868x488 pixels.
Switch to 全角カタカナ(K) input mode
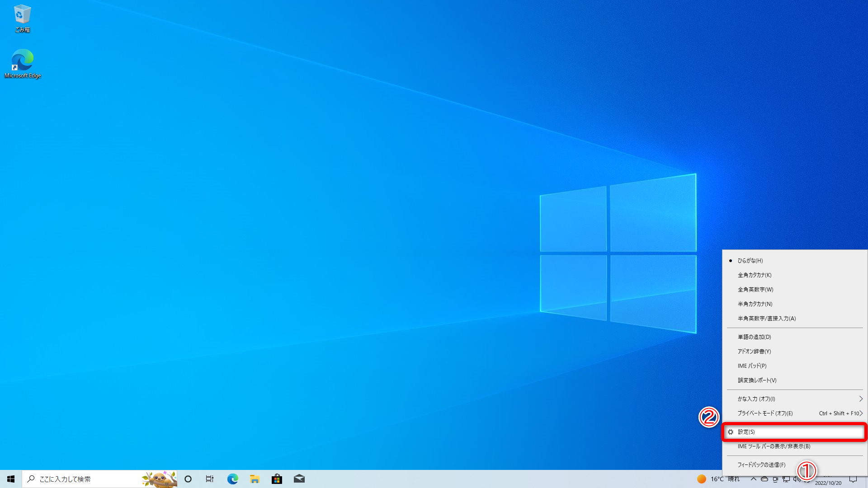(x=754, y=275)
